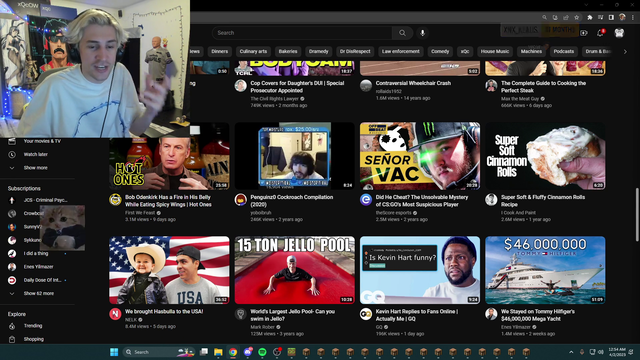Start voice search with the microphone icon
Viewport: 640px width, 360px height.
coord(422,33)
